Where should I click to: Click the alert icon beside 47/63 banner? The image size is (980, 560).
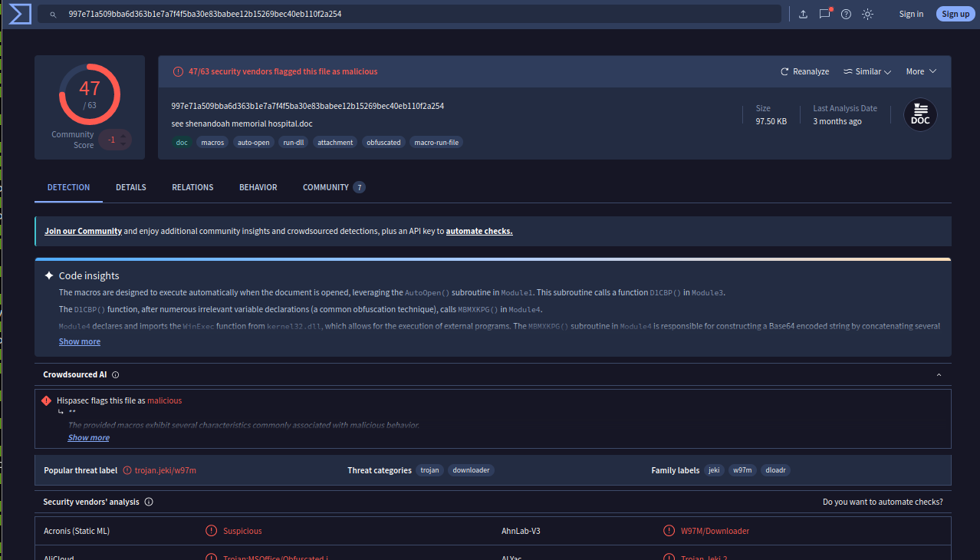point(178,71)
